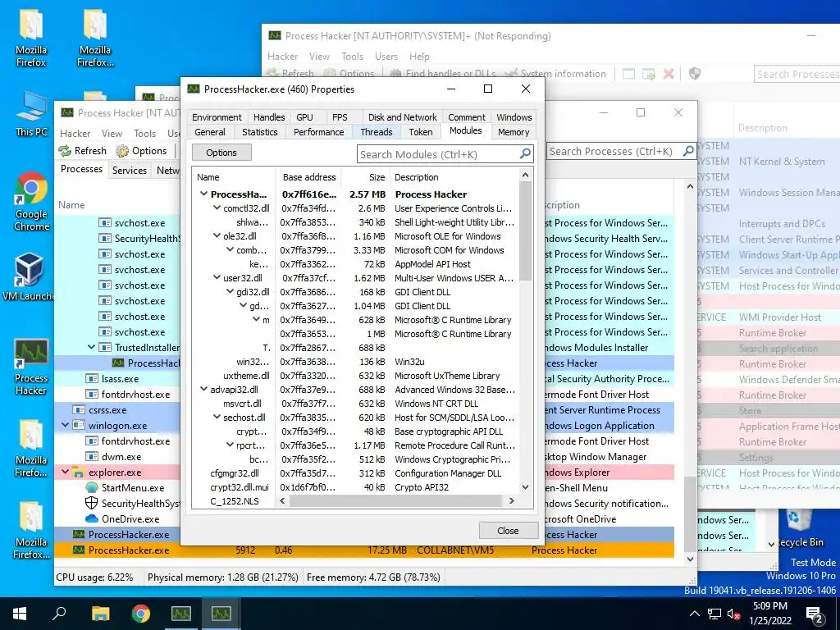Click System information in background window toolbar

tap(555, 73)
